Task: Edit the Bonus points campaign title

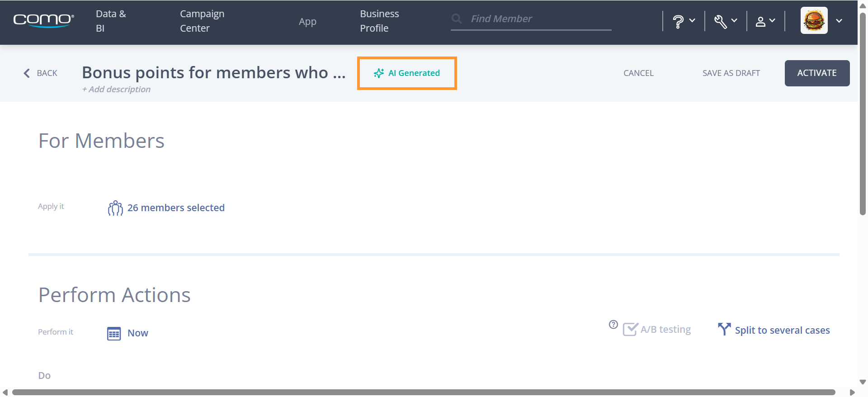Action: (x=214, y=72)
